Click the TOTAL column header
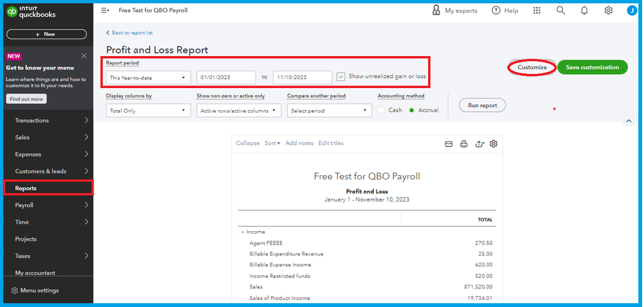 (x=485, y=219)
